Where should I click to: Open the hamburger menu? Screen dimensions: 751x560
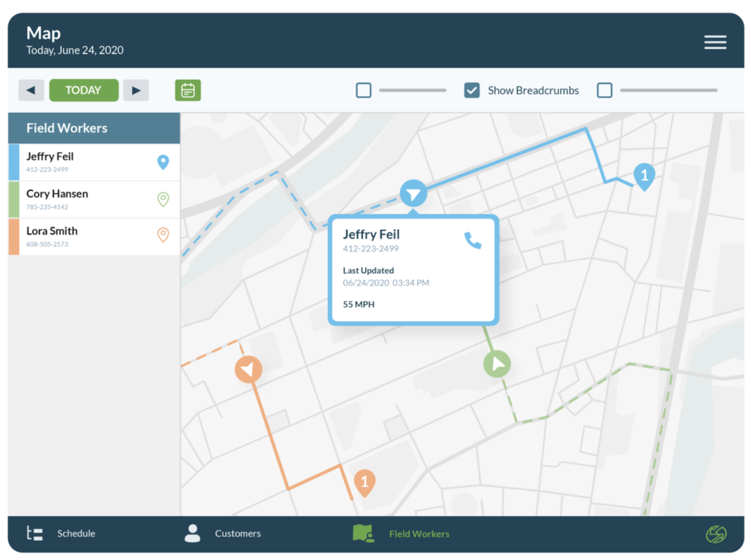(x=715, y=42)
